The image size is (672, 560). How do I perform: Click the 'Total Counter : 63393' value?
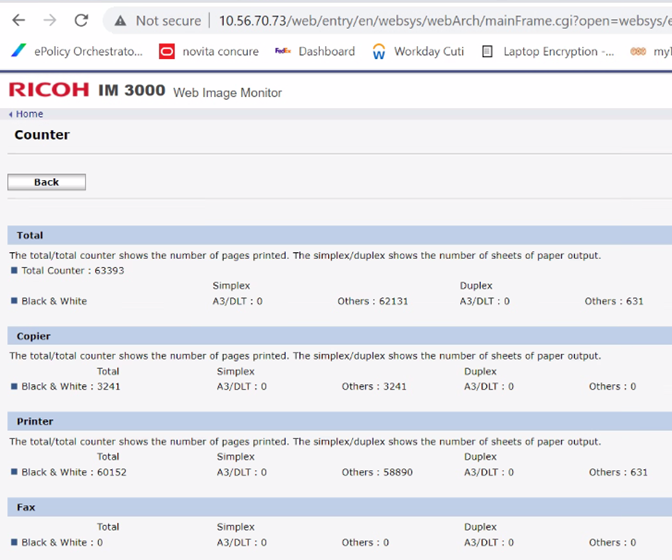point(73,271)
